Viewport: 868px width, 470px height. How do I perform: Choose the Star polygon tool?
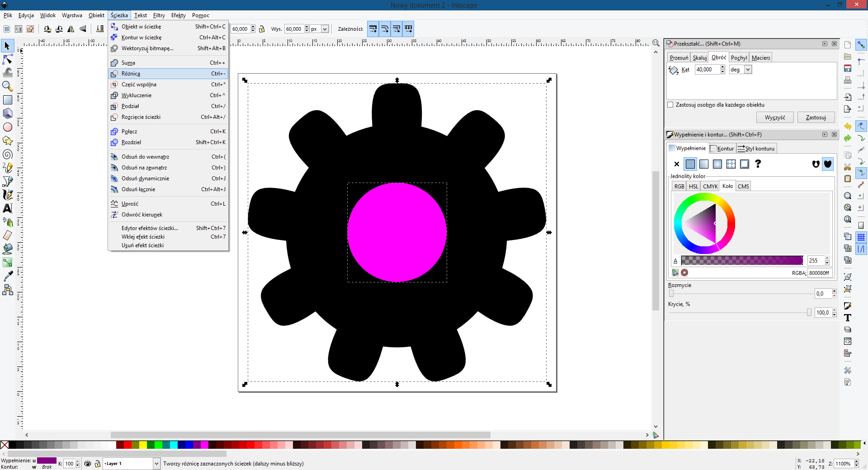point(8,141)
